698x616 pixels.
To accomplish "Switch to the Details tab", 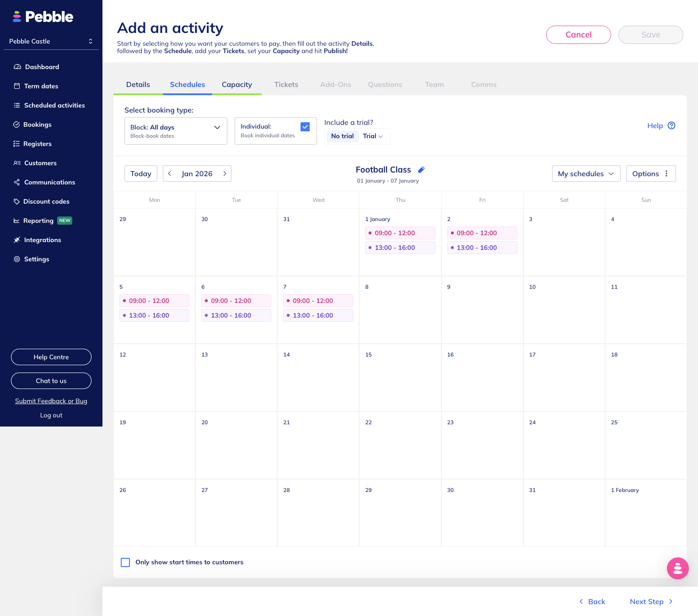I will pyautogui.click(x=138, y=85).
